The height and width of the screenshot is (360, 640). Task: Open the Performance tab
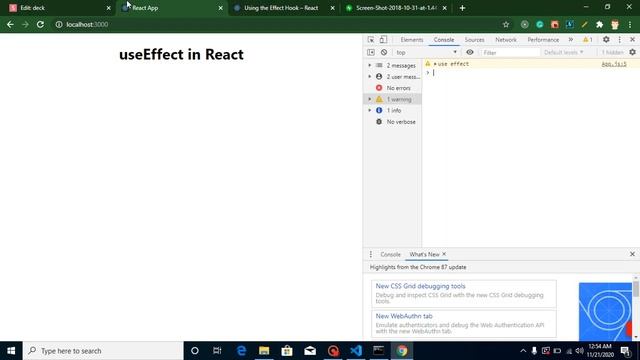pyautogui.click(x=543, y=40)
